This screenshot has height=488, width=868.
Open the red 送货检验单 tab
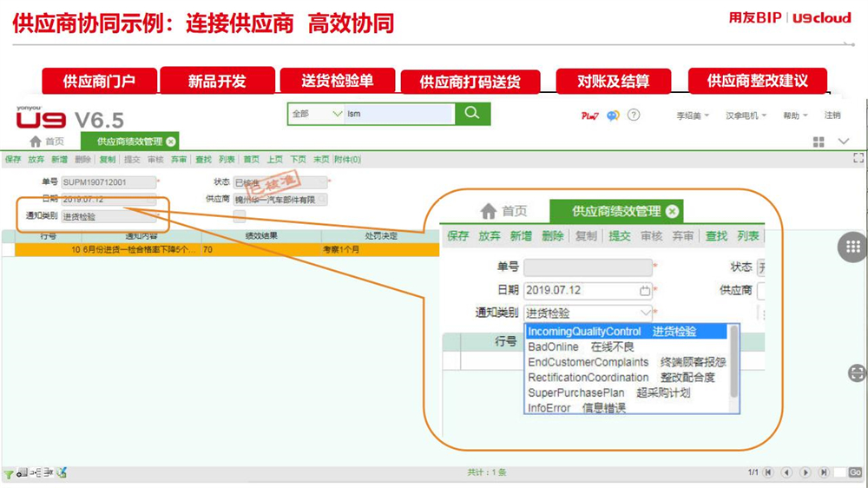(337, 81)
